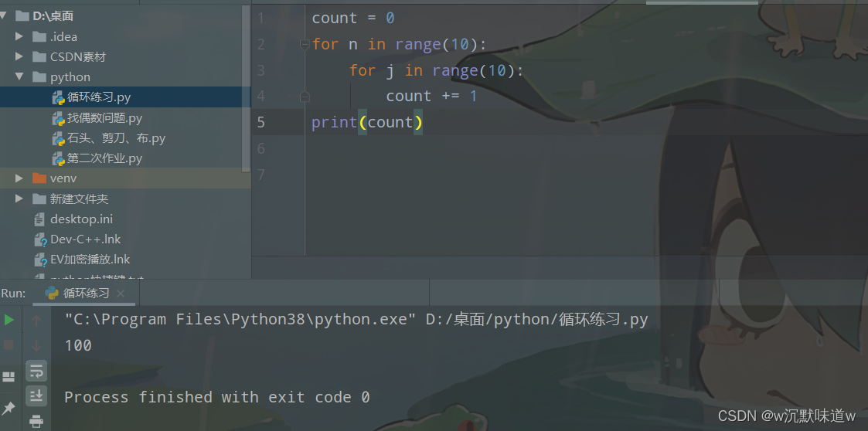The width and height of the screenshot is (868, 431).
Task: Click the python.exe command line in console
Action: point(356,320)
